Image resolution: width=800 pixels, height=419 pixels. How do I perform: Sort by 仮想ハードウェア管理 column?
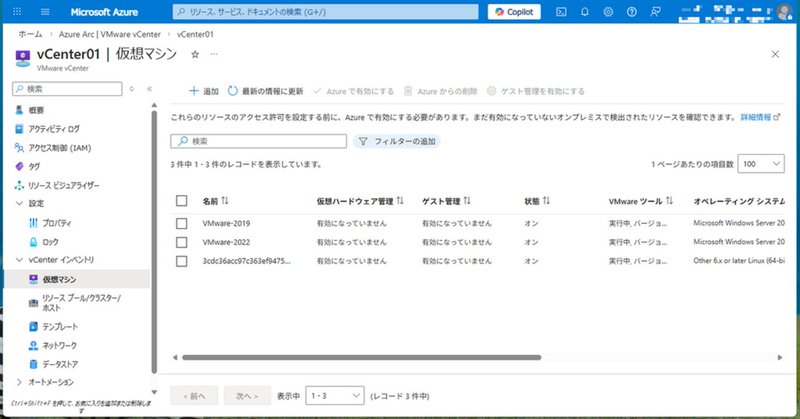pyautogui.click(x=360, y=201)
